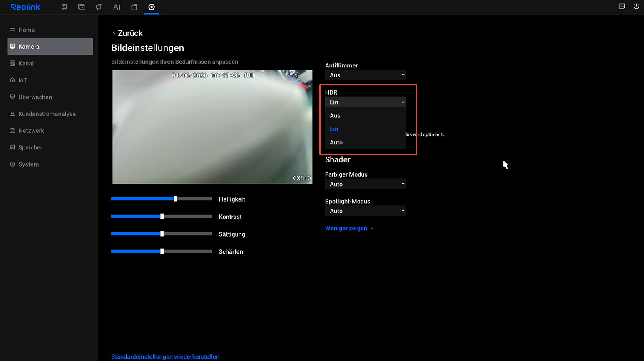The height and width of the screenshot is (361, 644).
Task: Collapse the HDR dropdown showing Ein
Action: pyautogui.click(x=365, y=102)
